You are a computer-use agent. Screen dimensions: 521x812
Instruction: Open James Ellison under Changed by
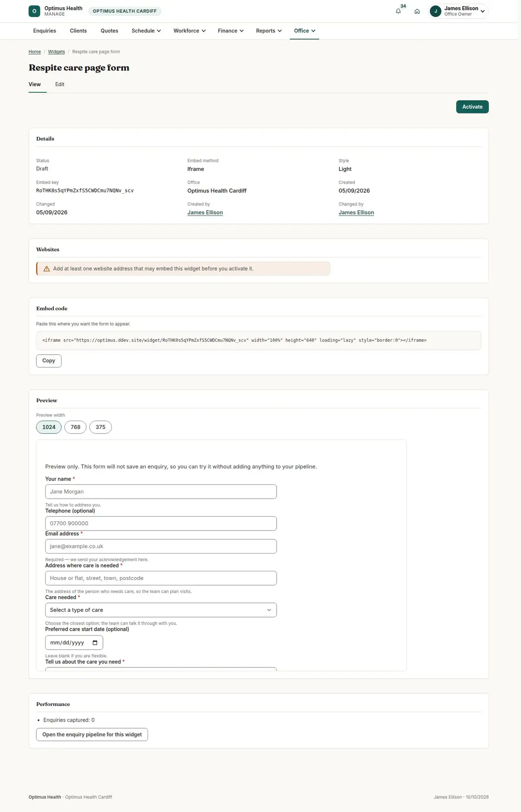point(356,212)
